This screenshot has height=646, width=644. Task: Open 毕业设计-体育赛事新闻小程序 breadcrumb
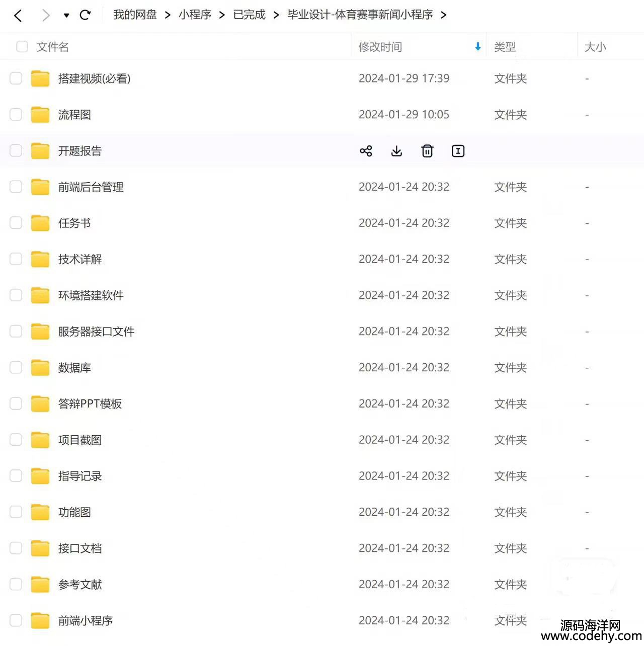(360, 15)
